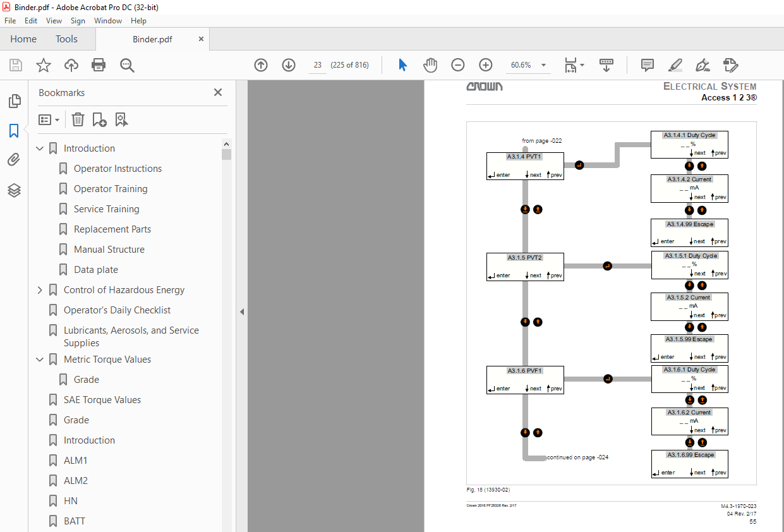Open the File menu
The image size is (784, 532).
click(10, 21)
